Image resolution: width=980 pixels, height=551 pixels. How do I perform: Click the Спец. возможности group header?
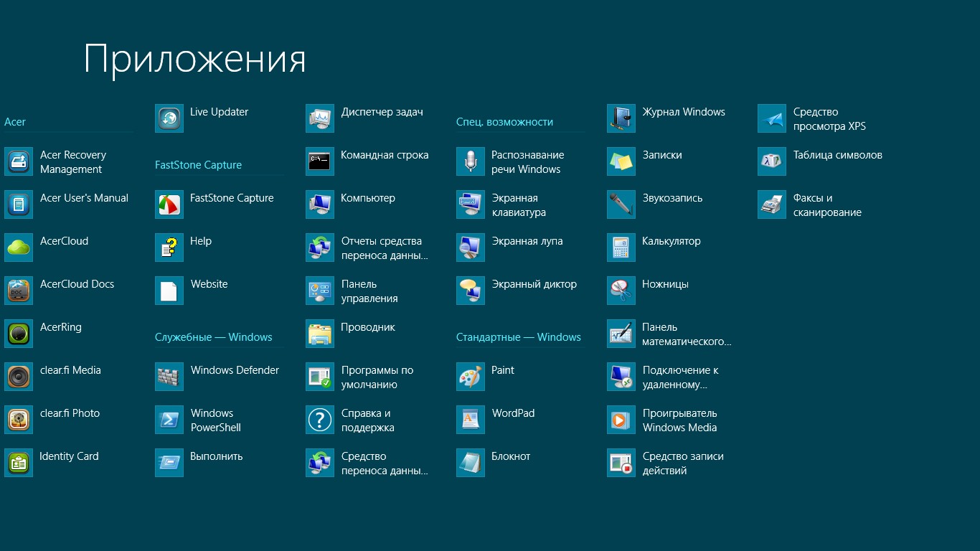(504, 122)
